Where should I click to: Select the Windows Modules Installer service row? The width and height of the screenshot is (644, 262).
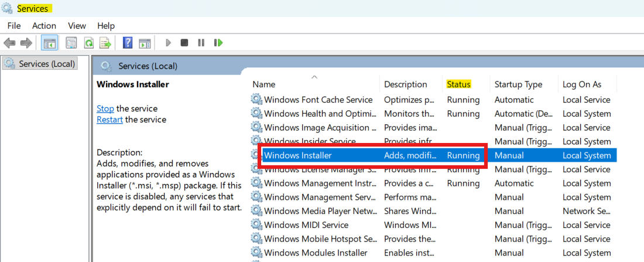tap(316, 253)
